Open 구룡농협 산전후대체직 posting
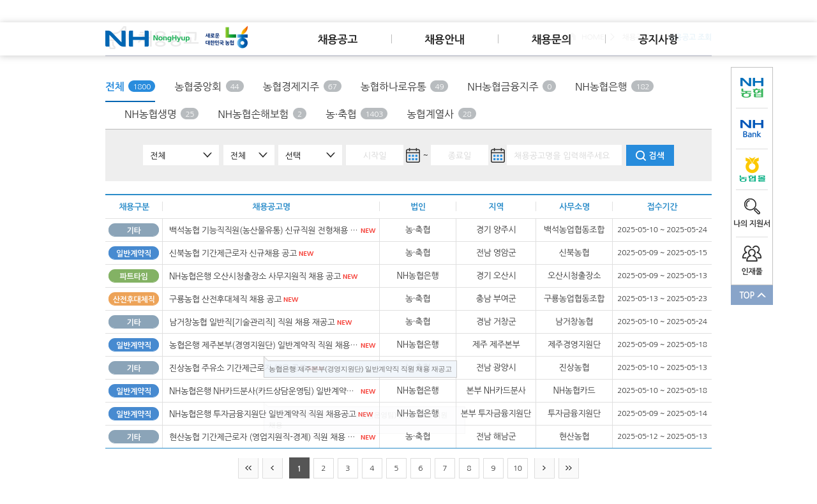817x504 pixels. pos(225,299)
